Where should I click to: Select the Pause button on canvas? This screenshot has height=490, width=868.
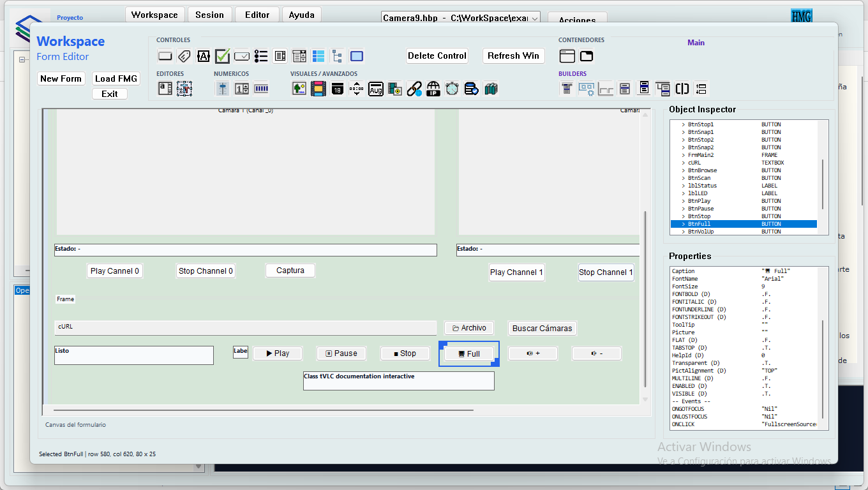click(341, 353)
